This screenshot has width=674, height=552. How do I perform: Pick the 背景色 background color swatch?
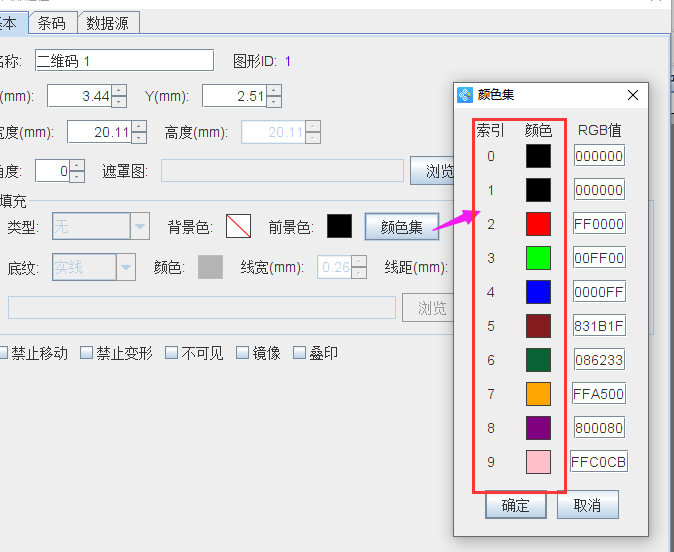tap(239, 226)
